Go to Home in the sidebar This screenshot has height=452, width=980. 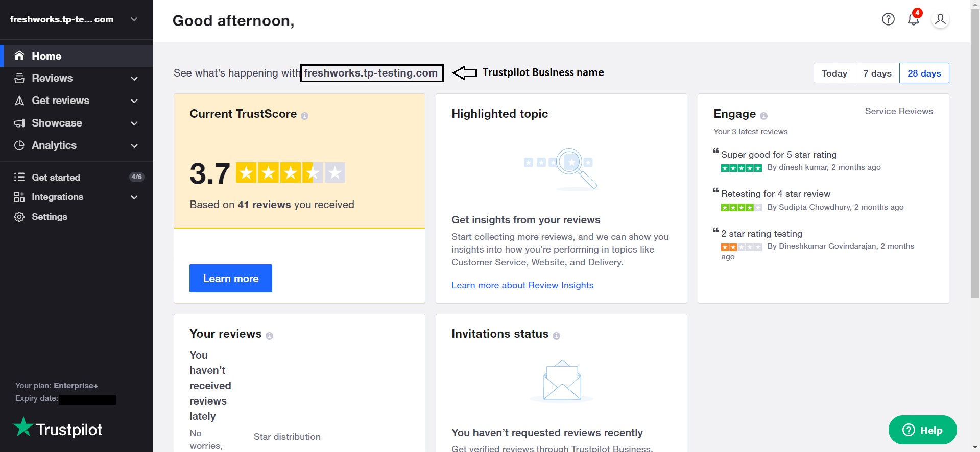tap(77, 56)
